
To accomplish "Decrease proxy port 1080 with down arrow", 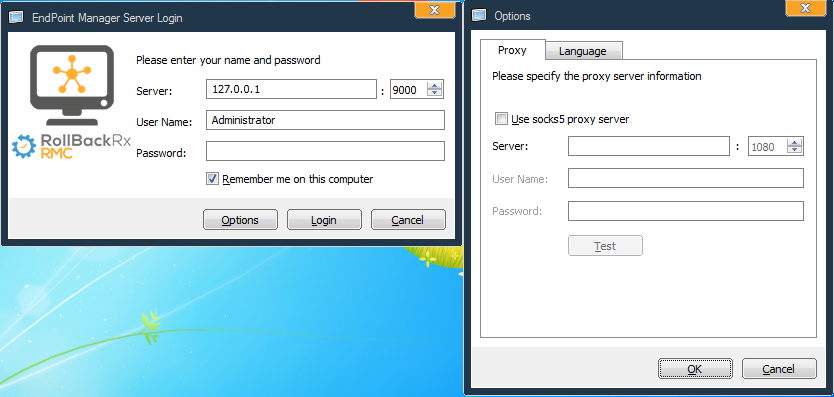I will click(795, 150).
